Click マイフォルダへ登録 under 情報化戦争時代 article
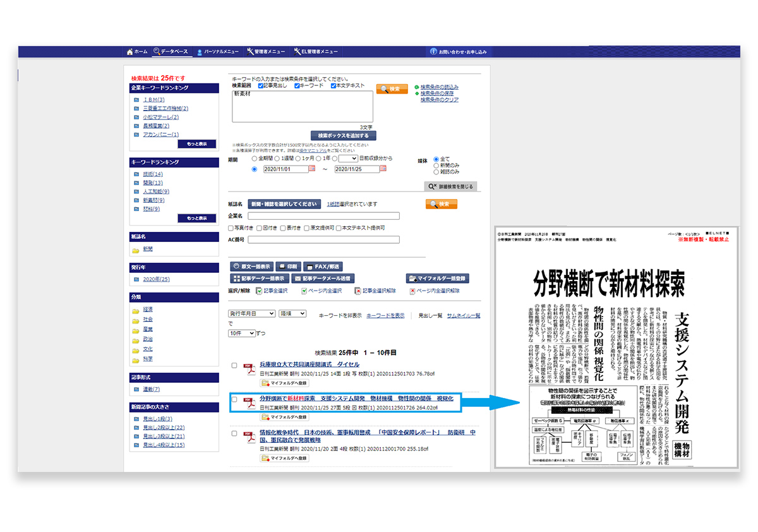The image size is (758, 532). click(285, 457)
